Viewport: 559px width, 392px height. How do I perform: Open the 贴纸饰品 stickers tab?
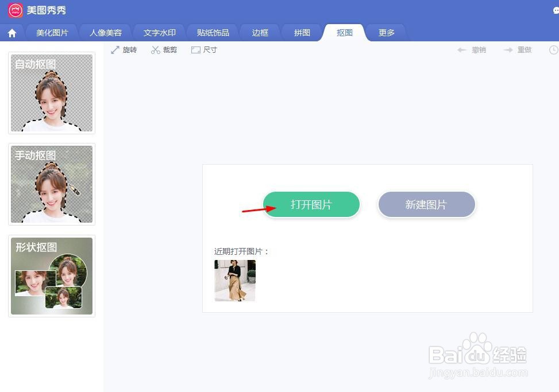click(x=212, y=33)
